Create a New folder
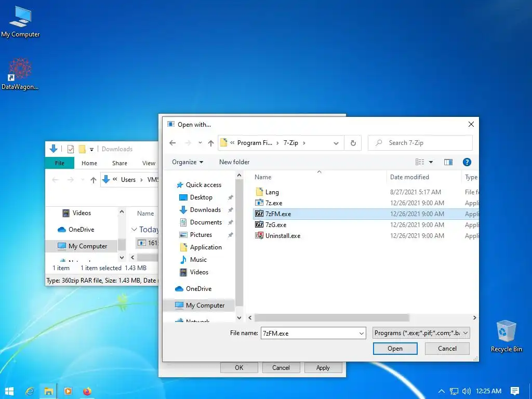This screenshot has height=399, width=532. coord(234,162)
